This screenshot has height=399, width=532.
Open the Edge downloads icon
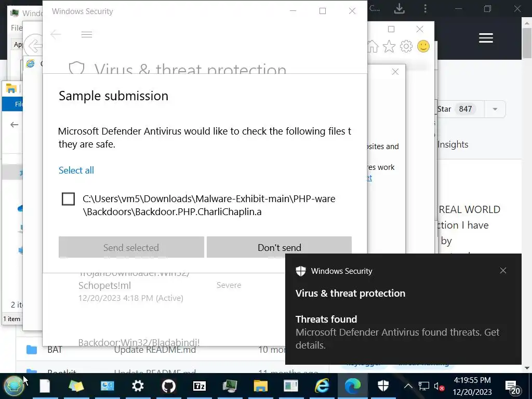[x=400, y=9]
